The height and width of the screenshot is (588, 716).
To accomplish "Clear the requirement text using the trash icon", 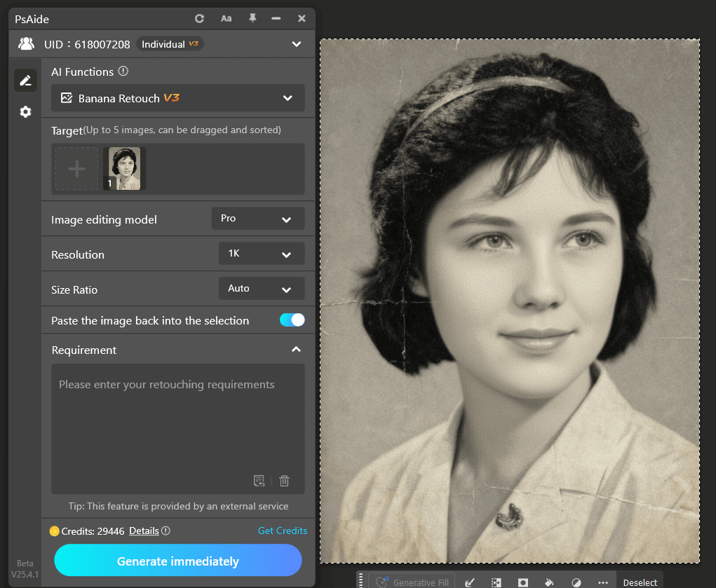I will 284,481.
